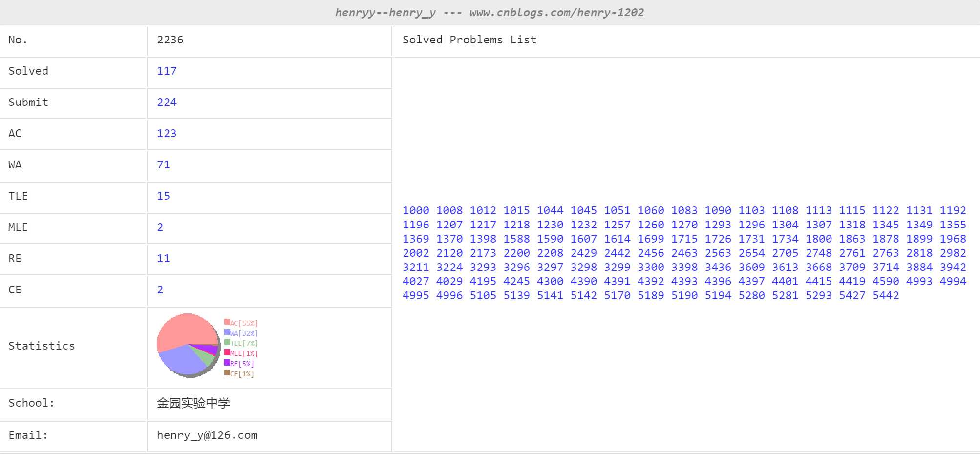Screen dimensions: 980x454
Task: Open solved problem 2002
Action: click(x=416, y=253)
